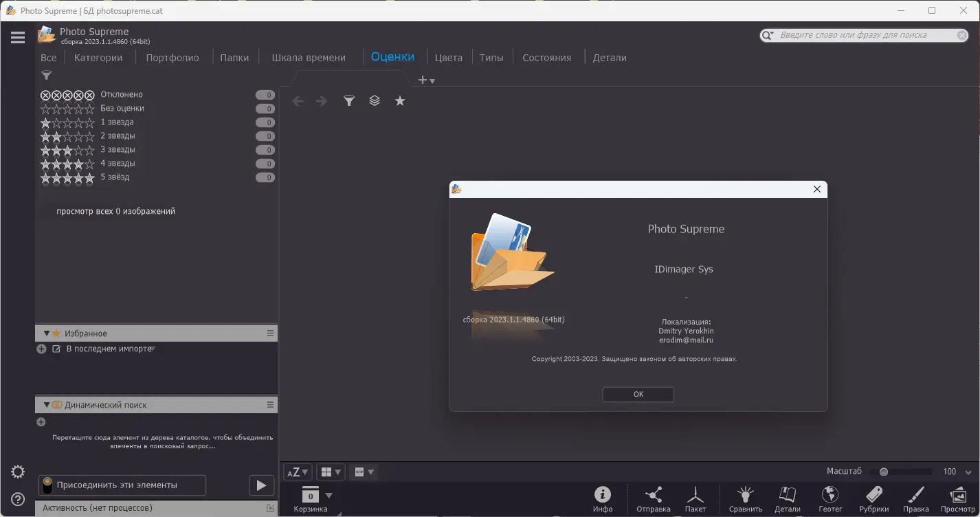Open the Отправка share tool
This screenshot has width=980, height=517.
(x=654, y=499)
